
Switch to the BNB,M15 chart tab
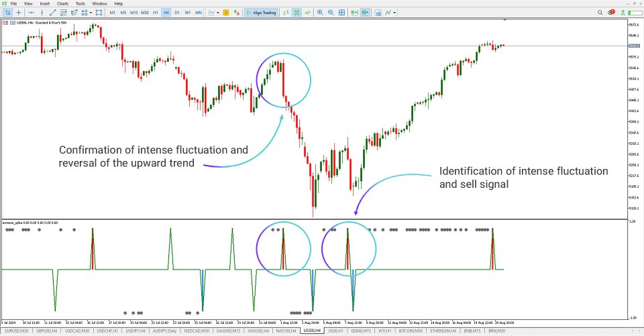pos(472,331)
